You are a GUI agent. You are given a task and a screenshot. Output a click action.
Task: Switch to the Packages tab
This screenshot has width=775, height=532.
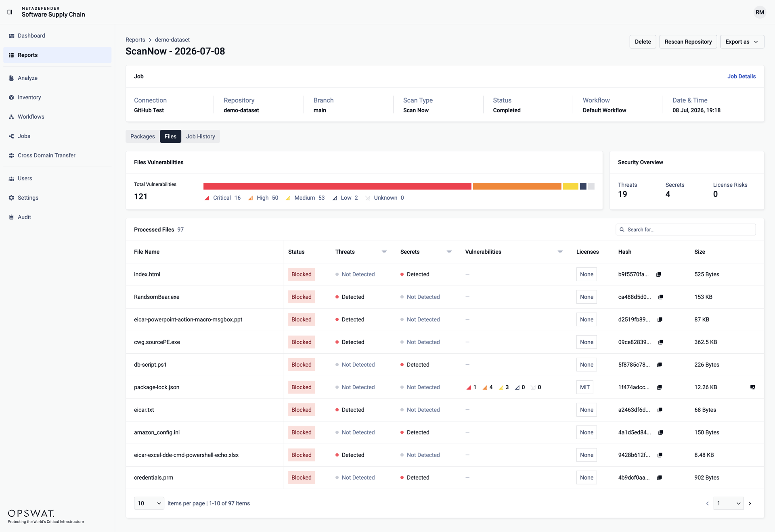click(142, 136)
